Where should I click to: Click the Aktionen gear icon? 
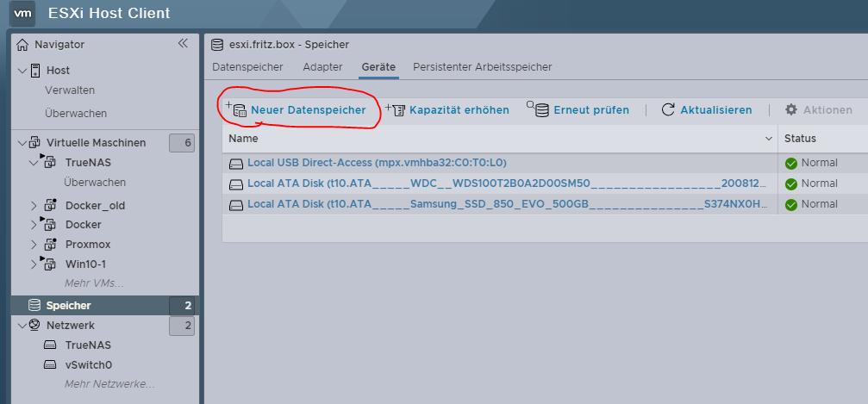(x=791, y=110)
